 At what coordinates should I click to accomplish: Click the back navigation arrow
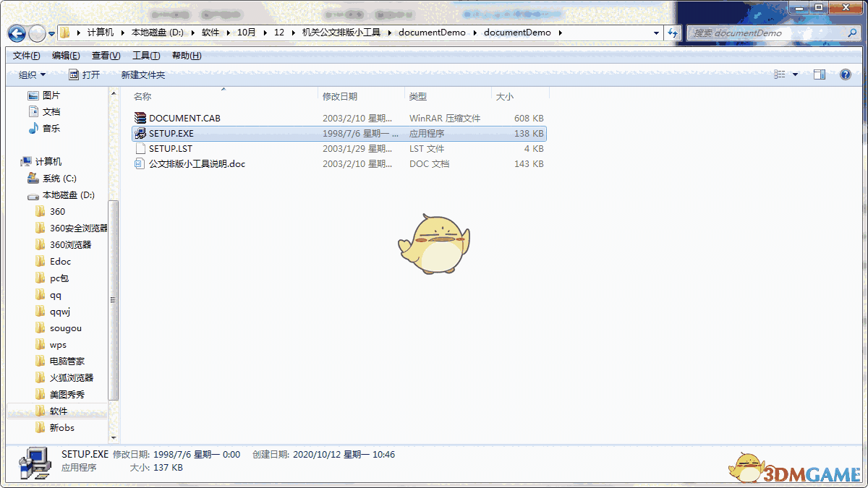click(x=16, y=33)
